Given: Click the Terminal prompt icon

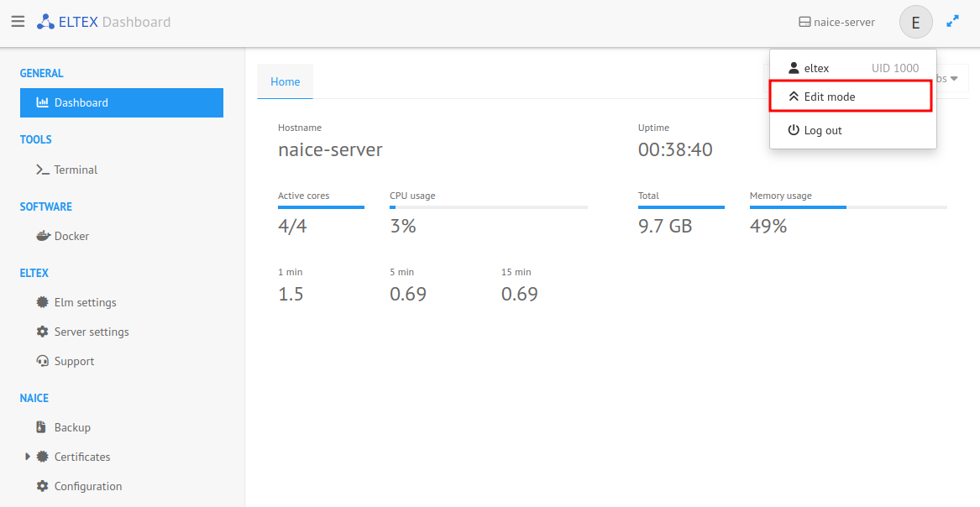Looking at the screenshot, I should pos(43,170).
